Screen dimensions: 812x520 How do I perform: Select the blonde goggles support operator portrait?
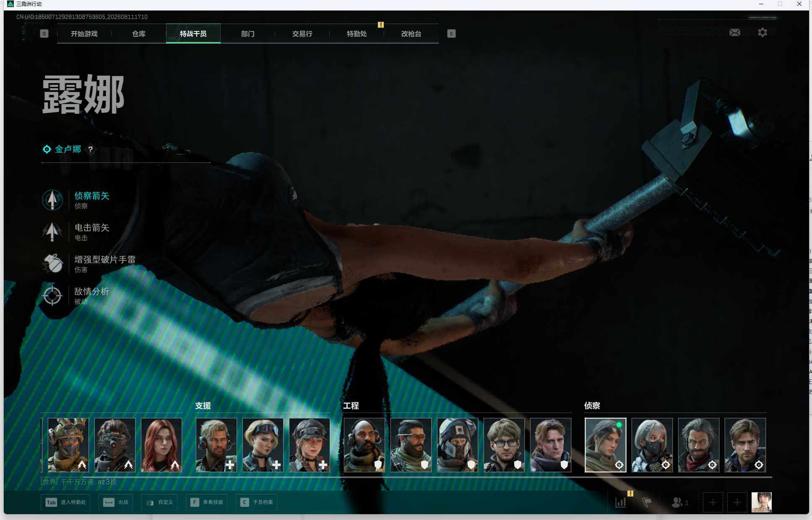click(x=263, y=445)
